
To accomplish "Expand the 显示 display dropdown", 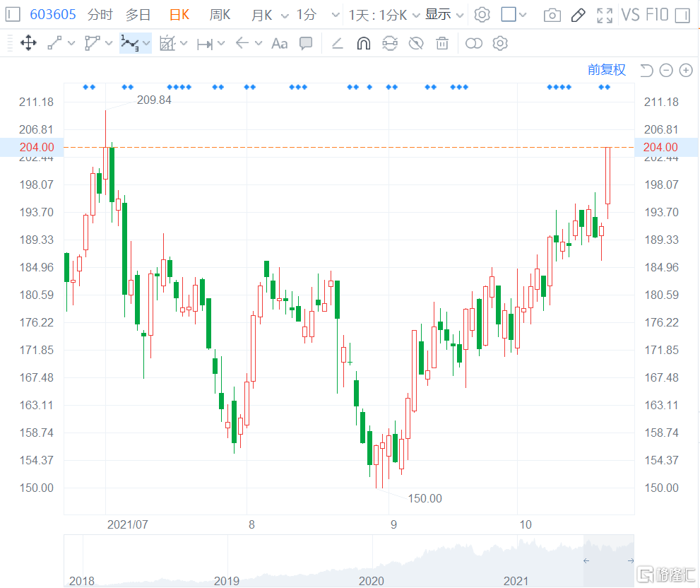I will (444, 15).
